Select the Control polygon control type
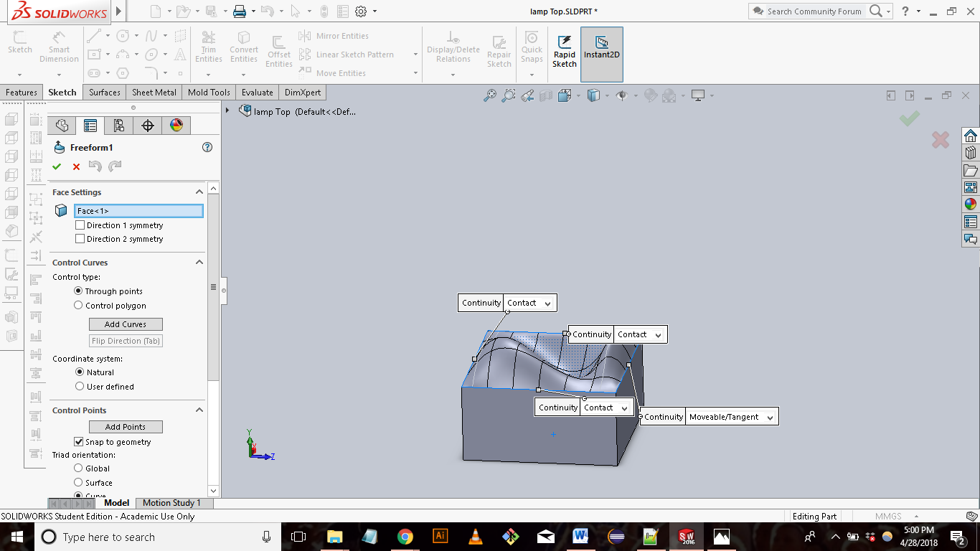 point(79,306)
